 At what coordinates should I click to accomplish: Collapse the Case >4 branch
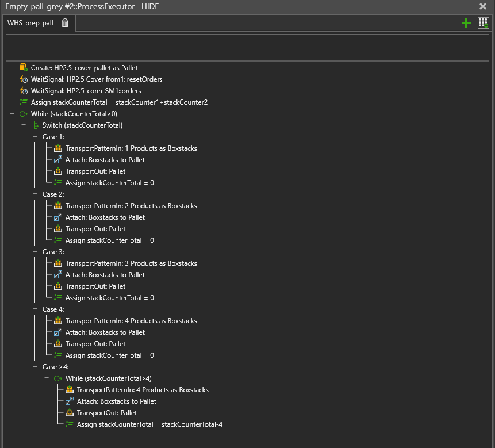point(36,366)
